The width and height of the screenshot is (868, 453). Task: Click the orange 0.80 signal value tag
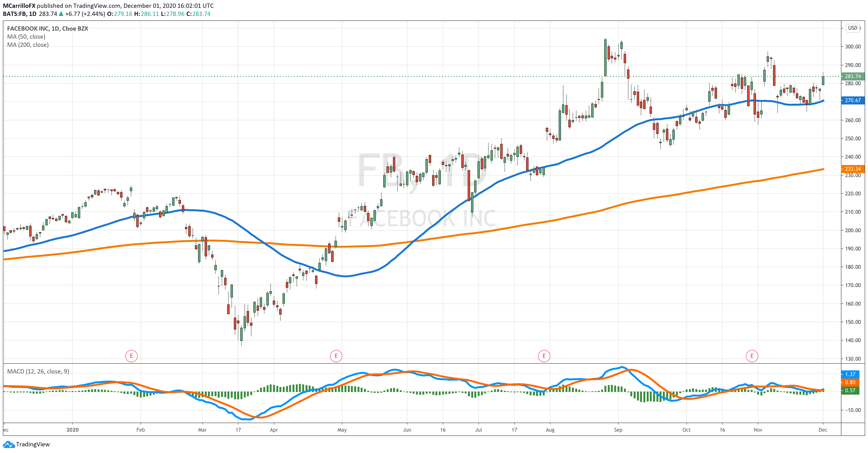click(x=850, y=382)
